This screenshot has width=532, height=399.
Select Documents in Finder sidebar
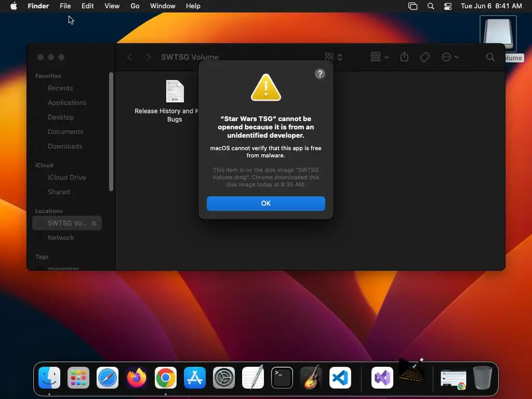(65, 131)
